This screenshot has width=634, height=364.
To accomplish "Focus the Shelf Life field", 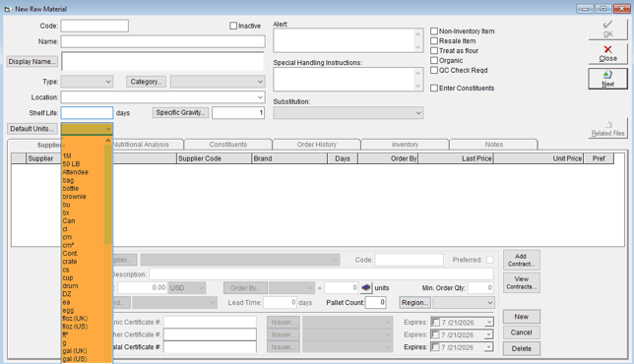I will click(87, 113).
